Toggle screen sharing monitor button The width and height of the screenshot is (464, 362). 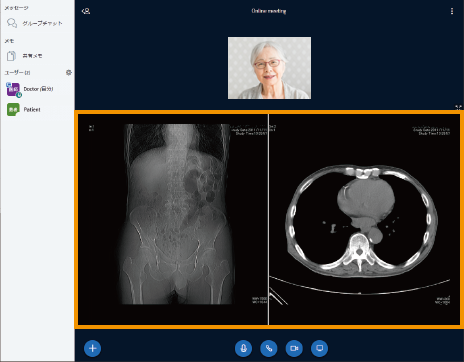[319, 348]
